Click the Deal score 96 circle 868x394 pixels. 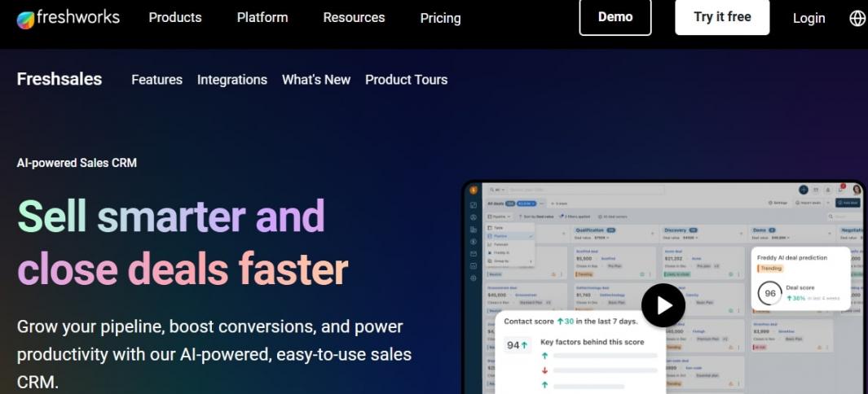coord(770,293)
